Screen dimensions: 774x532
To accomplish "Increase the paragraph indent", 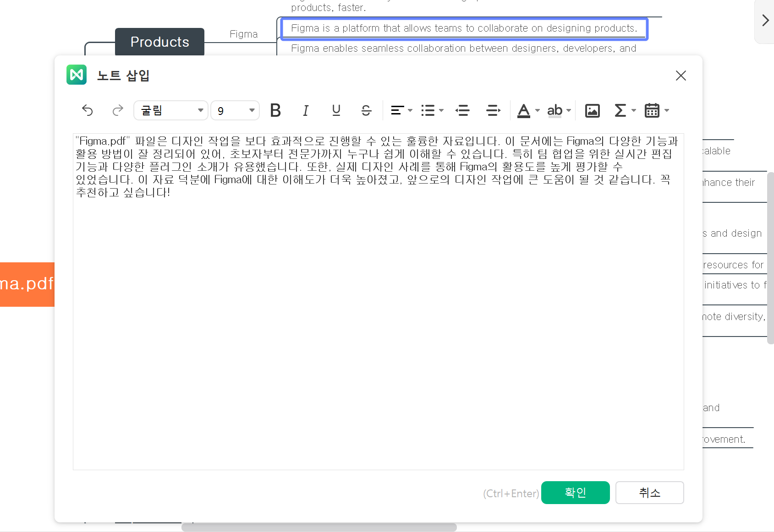I will (493, 110).
